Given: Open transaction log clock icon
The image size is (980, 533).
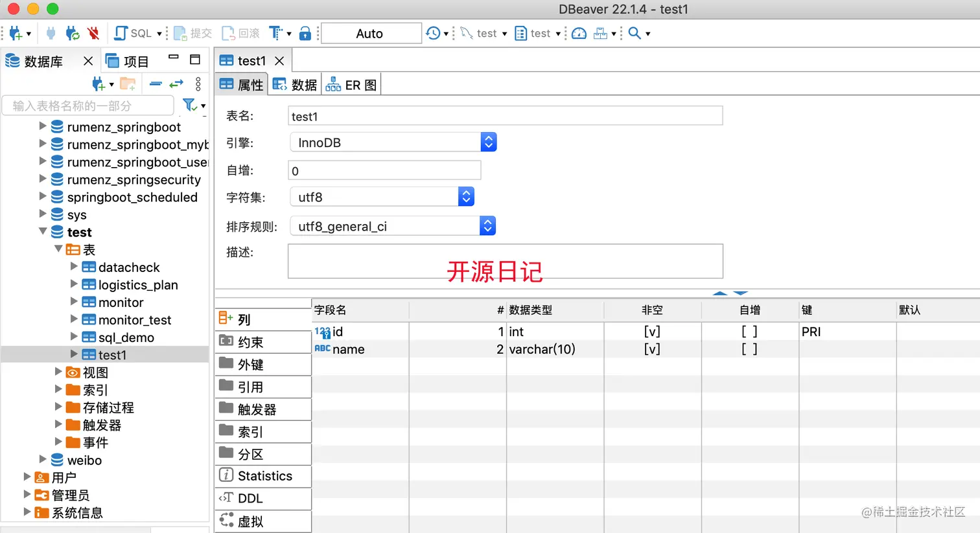Looking at the screenshot, I should click(433, 33).
